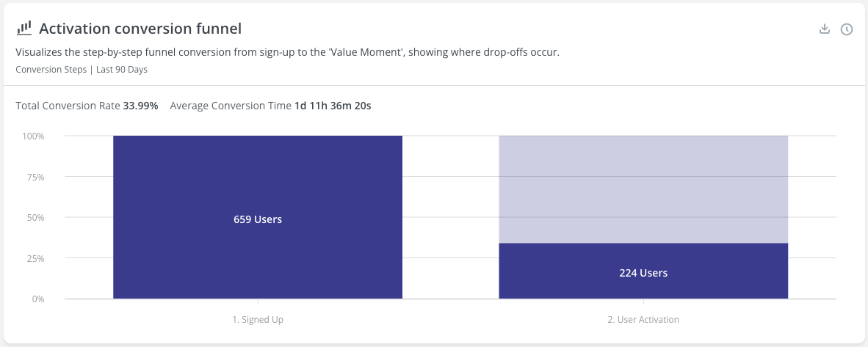Image resolution: width=868 pixels, height=347 pixels.
Task: Click Average Conversion Time 1d 11h 36m 20s
Action: 271,106
